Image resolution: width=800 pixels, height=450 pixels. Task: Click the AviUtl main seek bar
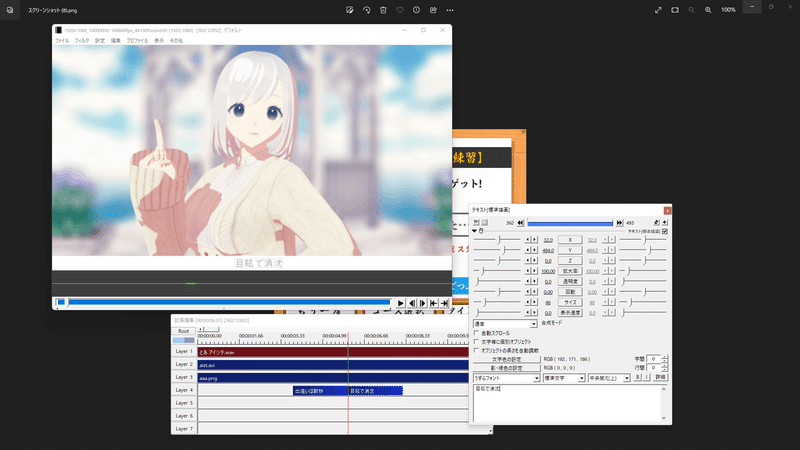(223, 303)
